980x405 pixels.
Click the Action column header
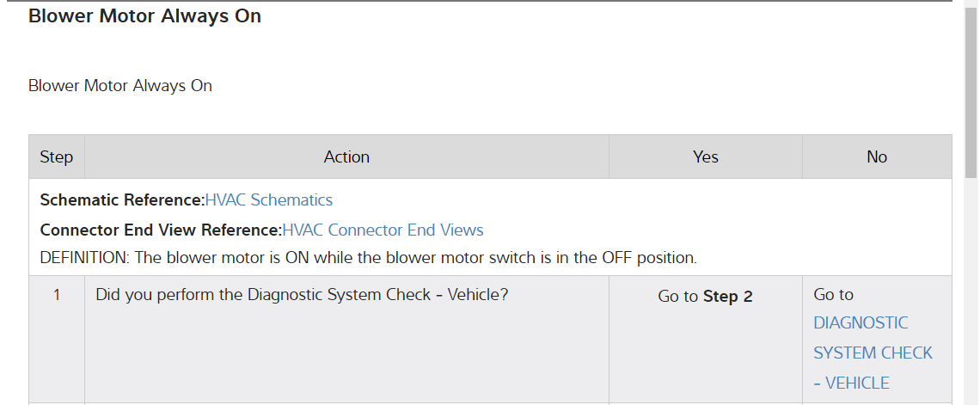pos(346,157)
